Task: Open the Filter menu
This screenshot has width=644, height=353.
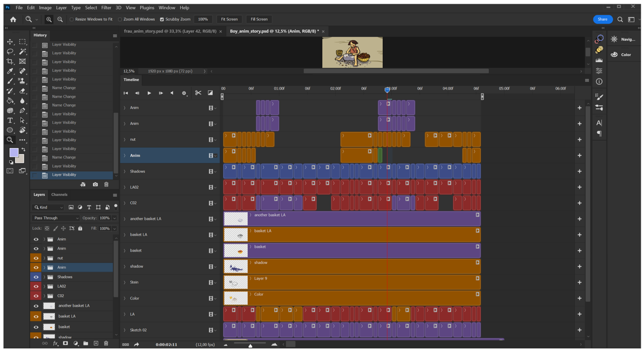Action: click(106, 7)
